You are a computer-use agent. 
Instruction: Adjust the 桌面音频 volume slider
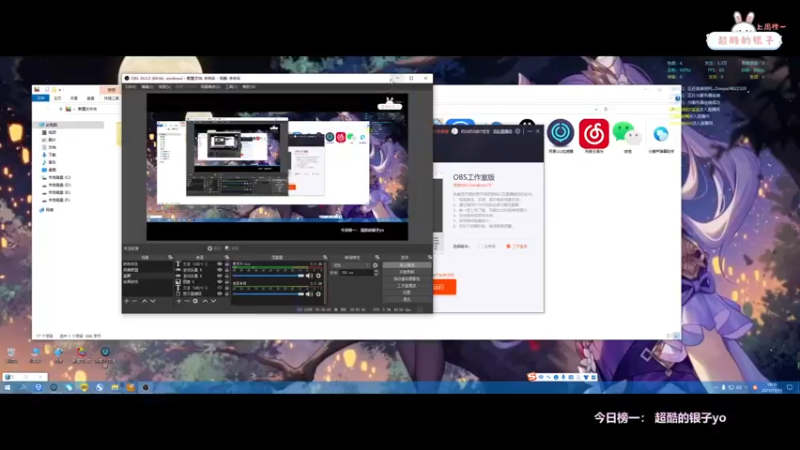click(268, 294)
